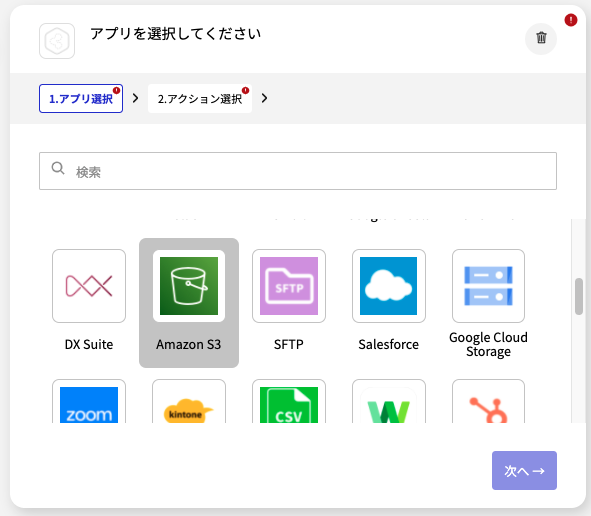
Task: Click the SFTP label text
Action: 289,345
